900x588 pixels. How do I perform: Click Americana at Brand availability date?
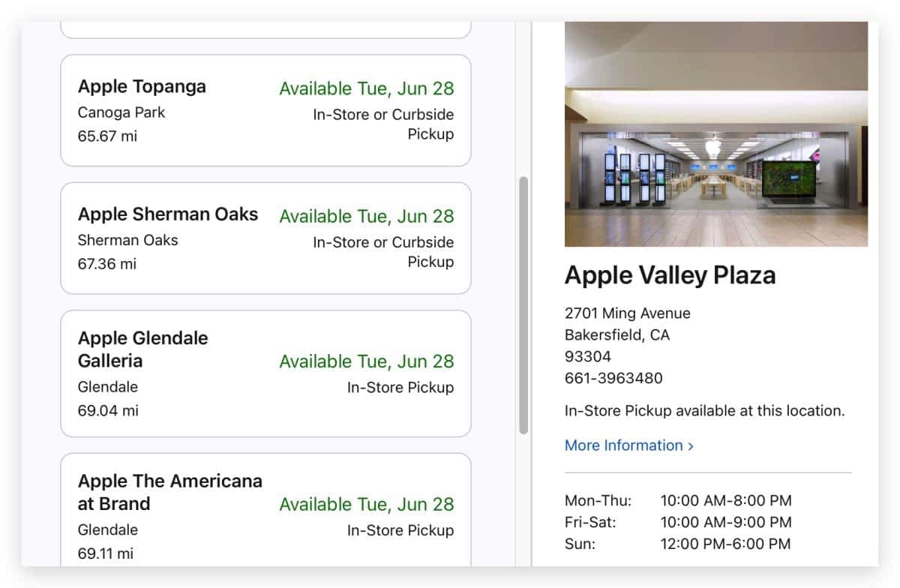click(x=367, y=504)
